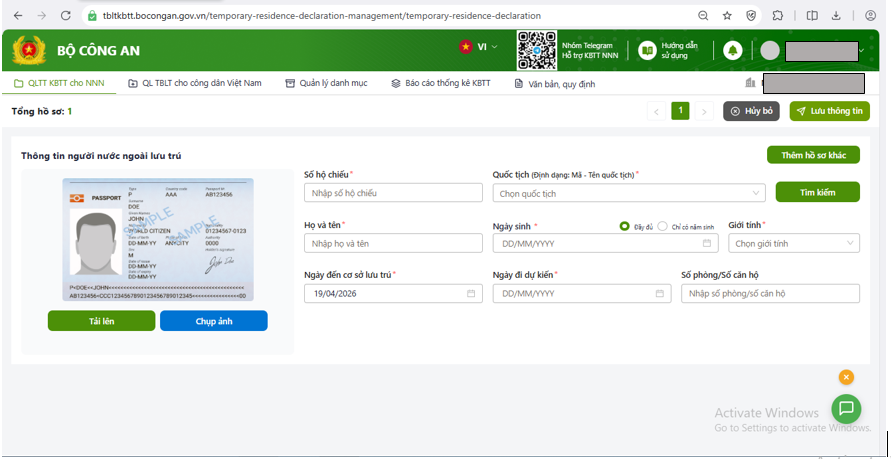Dismiss the orange chat close icon

point(846,377)
